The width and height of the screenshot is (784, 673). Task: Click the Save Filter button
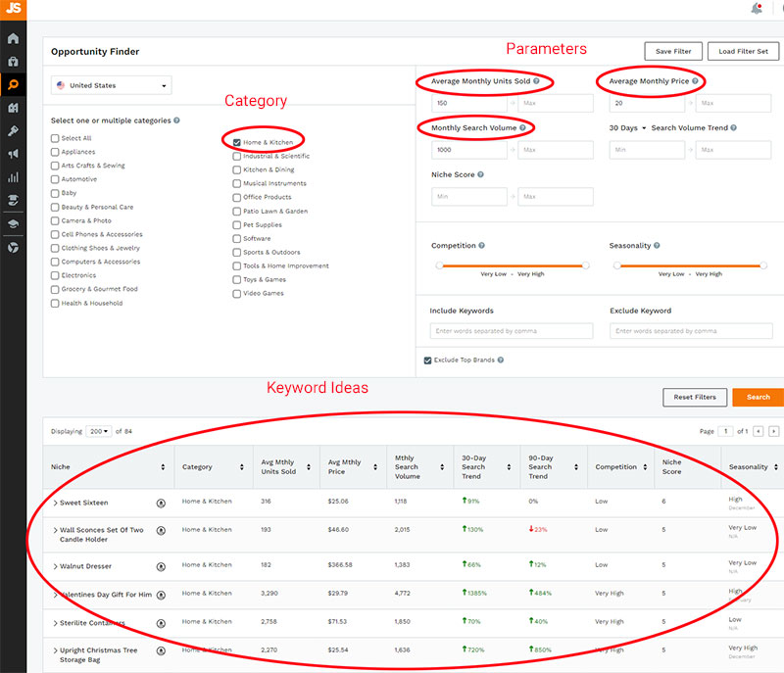click(x=673, y=51)
